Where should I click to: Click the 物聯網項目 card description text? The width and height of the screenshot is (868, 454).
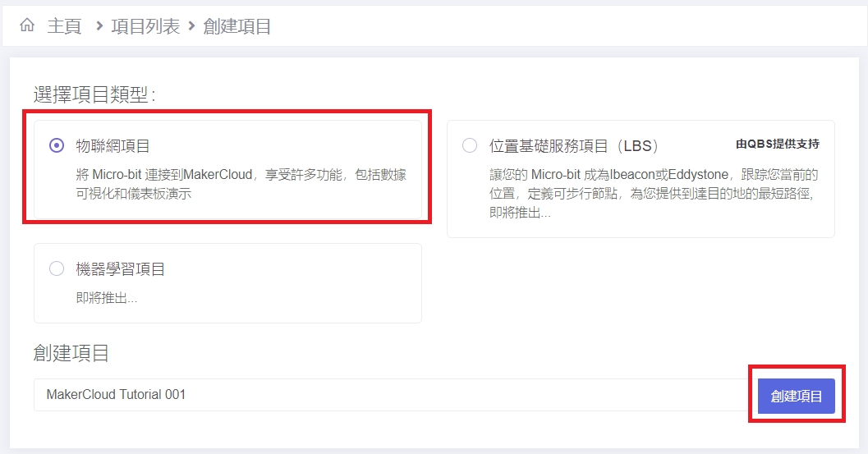[x=241, y=184]
